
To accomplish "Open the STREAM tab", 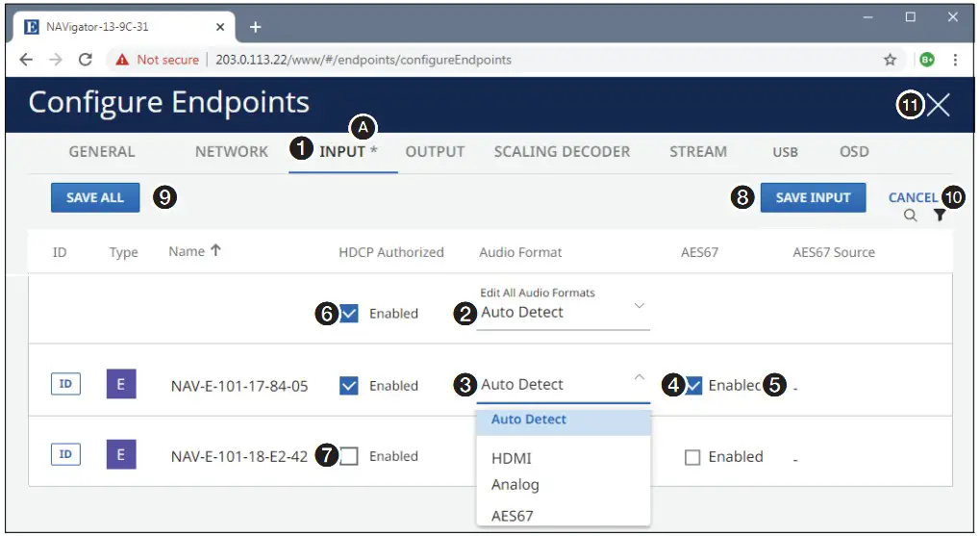I will coord(698,152).
